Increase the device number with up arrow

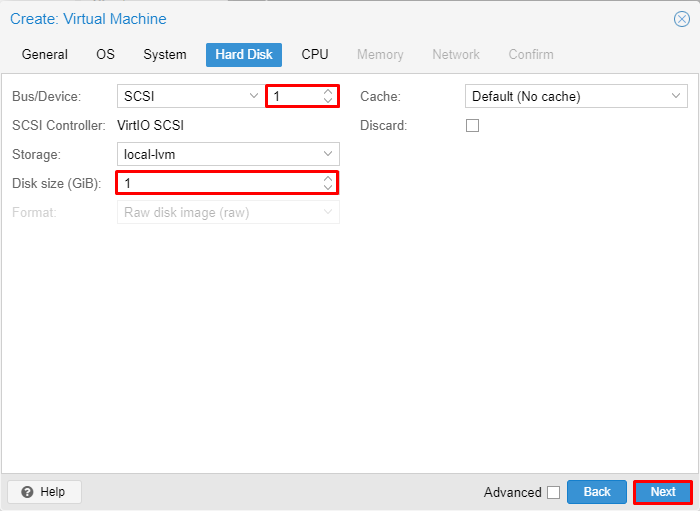328,91
